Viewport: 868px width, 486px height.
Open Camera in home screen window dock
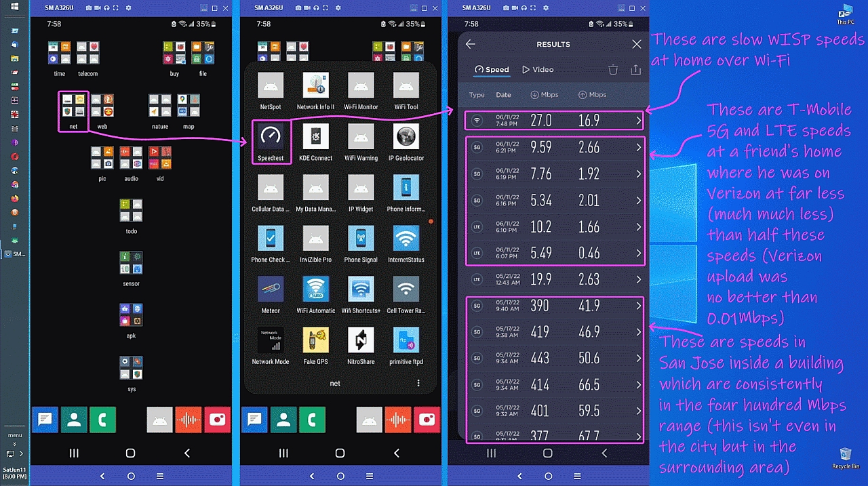pos(217,420)
